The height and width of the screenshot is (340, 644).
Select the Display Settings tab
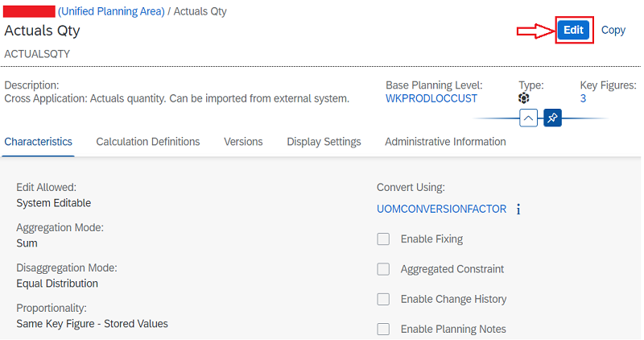324,142
